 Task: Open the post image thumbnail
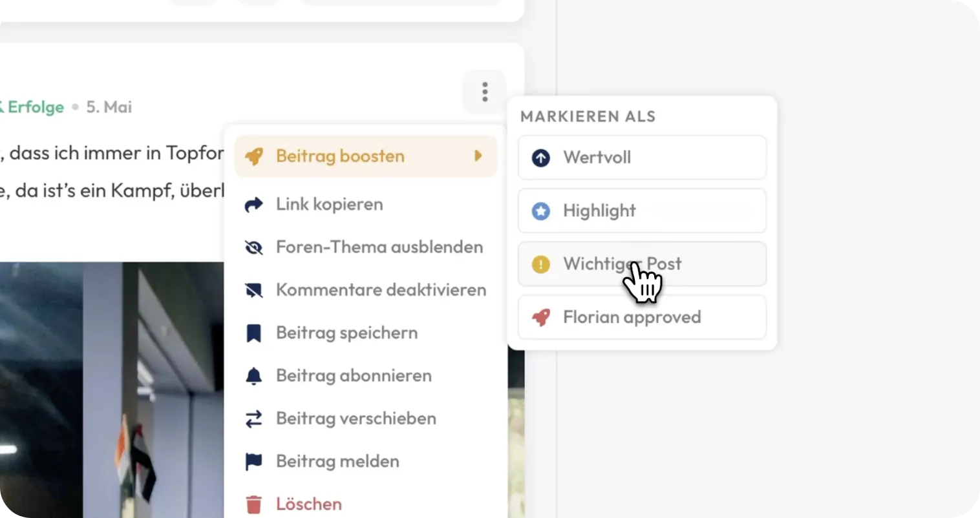112,389
